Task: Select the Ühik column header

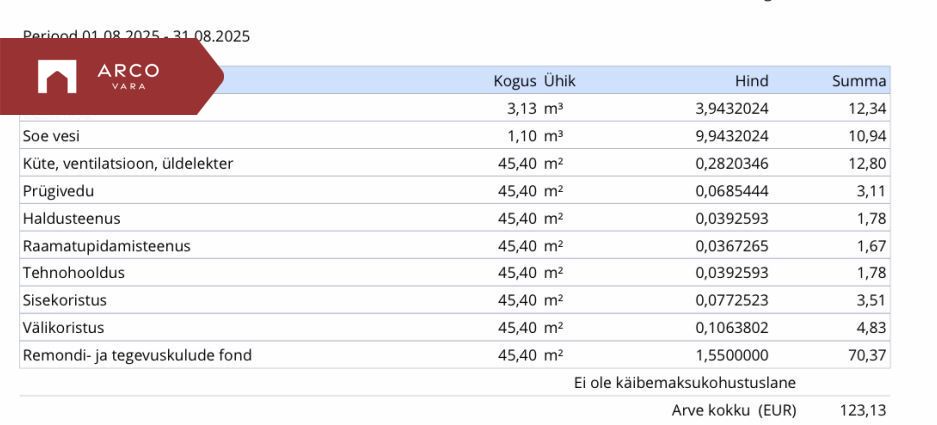Action: pyautogui.click(x=559, y=81)
